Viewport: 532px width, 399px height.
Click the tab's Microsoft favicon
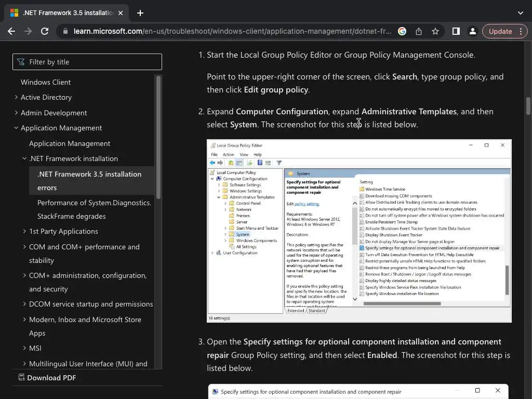[14, 13]
